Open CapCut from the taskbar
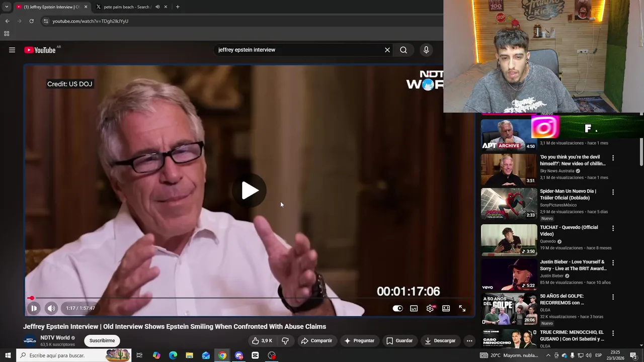Image resolution: width=644 pixels, height=362 pixels. (x=255, y=355)
